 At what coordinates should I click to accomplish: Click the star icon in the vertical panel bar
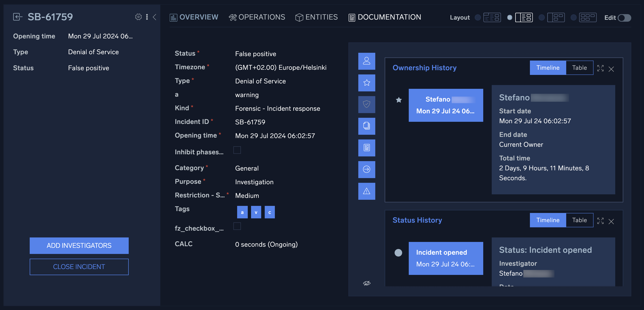[x=367, y=83]
